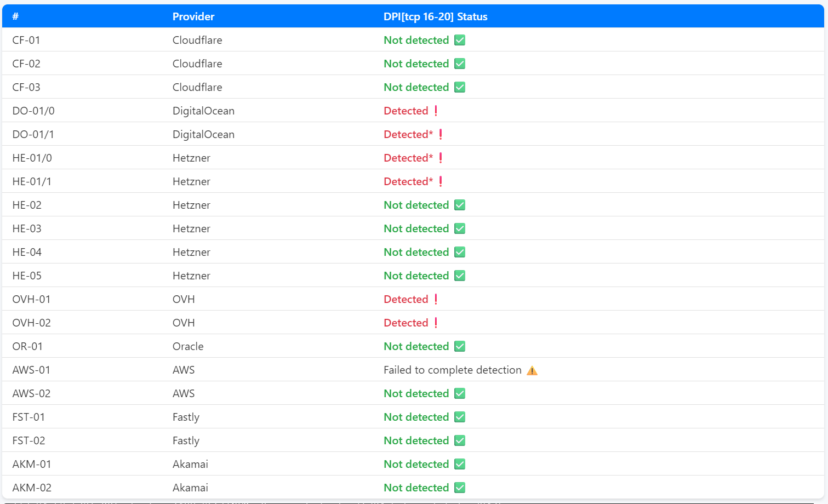
Task: Click the DigitalOcean provider in row DO-01/0
Action: 203,111
